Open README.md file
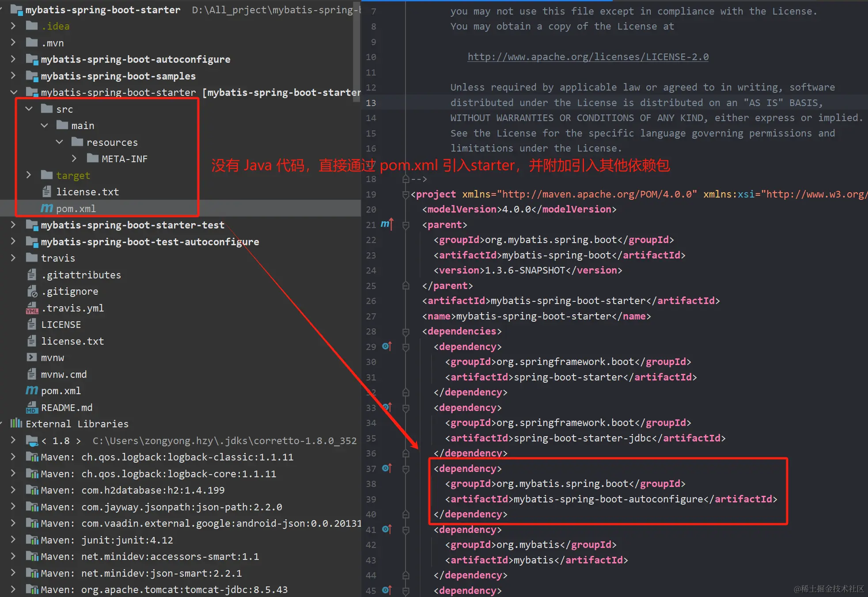 point(67,407)
